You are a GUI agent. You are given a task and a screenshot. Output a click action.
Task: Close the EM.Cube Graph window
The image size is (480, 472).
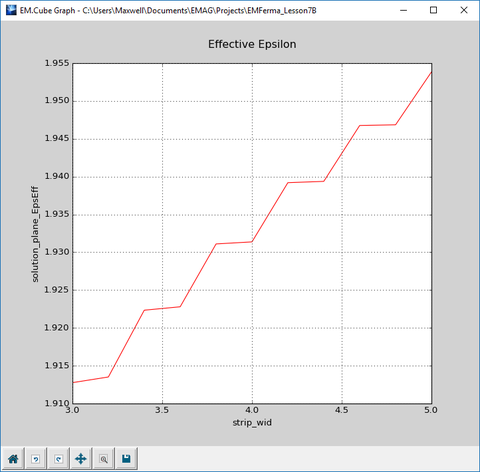pyautogui.click(x=464, y=10)
